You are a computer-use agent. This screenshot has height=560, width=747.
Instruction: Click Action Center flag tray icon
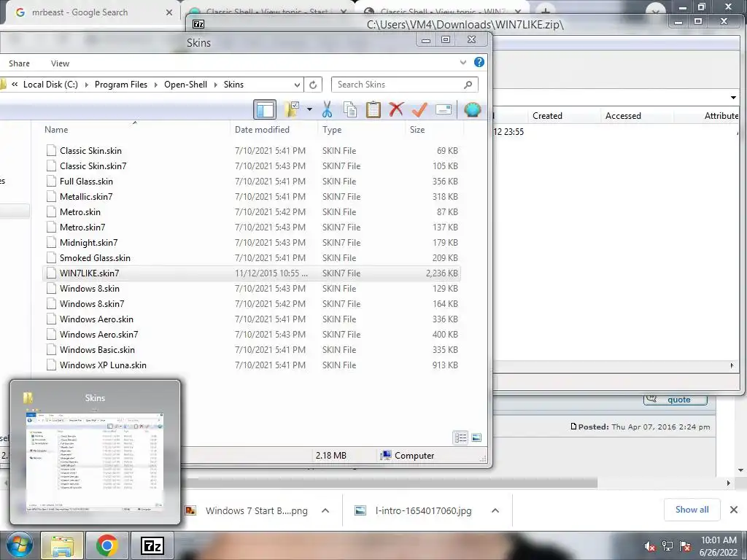(685, 546)
